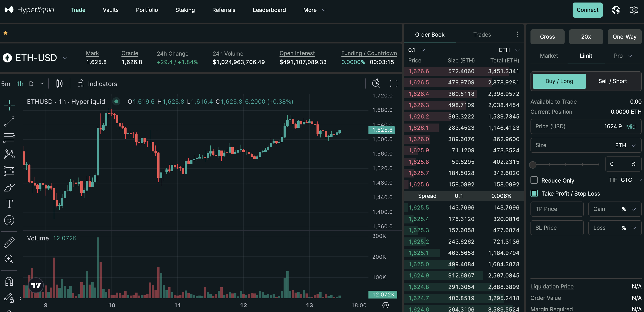
Task: Enable the Reduce Only checkbox
Action: tap(534, 180)
